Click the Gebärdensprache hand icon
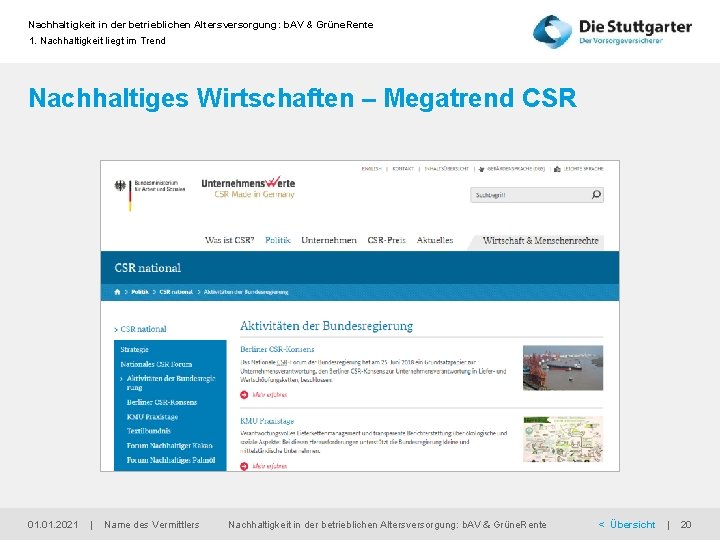The height and width of the screenshot is (540, 720). click(x=481, y=169)
